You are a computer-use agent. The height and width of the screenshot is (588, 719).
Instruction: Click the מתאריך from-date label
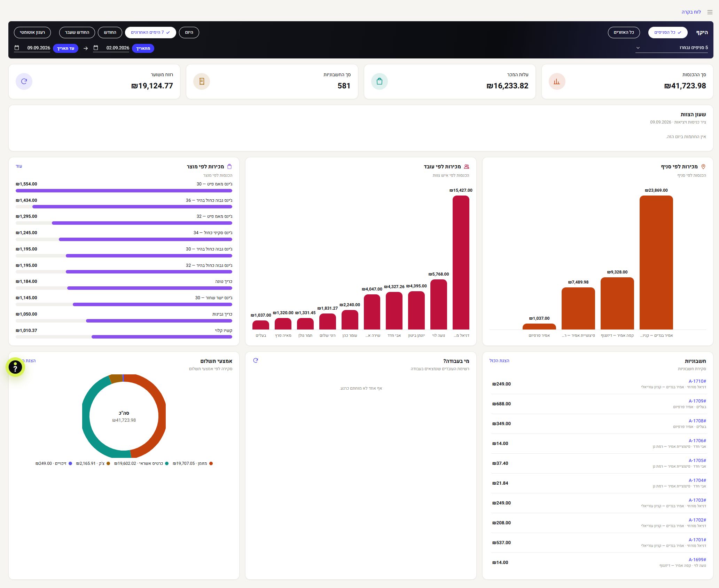coord(143,48)
